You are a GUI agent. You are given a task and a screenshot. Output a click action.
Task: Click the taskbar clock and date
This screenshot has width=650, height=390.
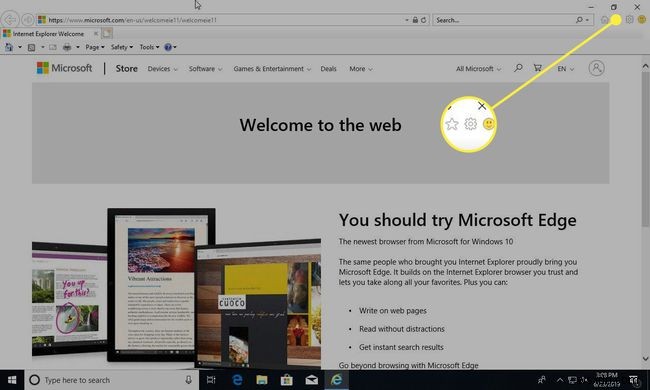click(607, 380)
